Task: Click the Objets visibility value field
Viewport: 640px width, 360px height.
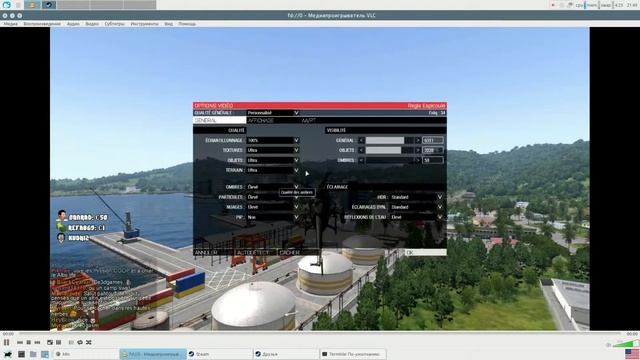Action: [x=433, y=150]
